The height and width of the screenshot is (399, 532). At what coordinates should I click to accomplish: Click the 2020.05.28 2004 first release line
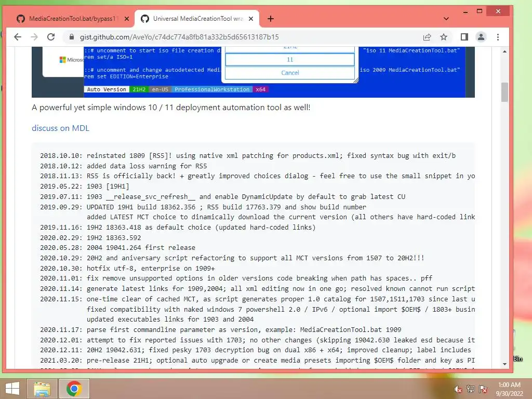(118, 248)
